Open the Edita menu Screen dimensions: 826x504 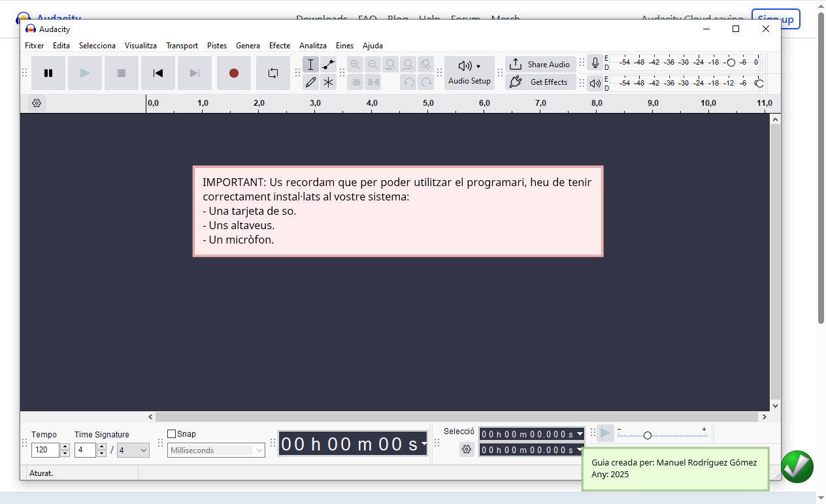tap(61, 46)
